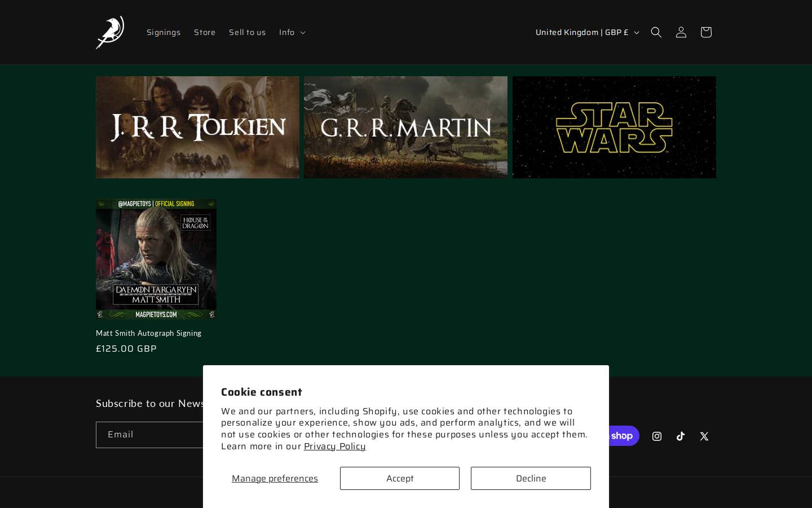812x508 pixels.
Task: Open the account login icon
Action: [x=681, y=32]
